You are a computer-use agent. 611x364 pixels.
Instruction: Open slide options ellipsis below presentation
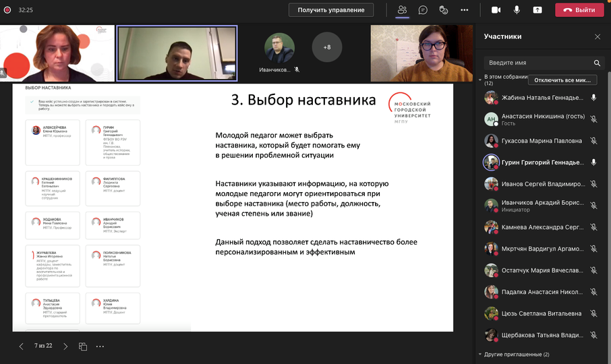click(100, 346)
